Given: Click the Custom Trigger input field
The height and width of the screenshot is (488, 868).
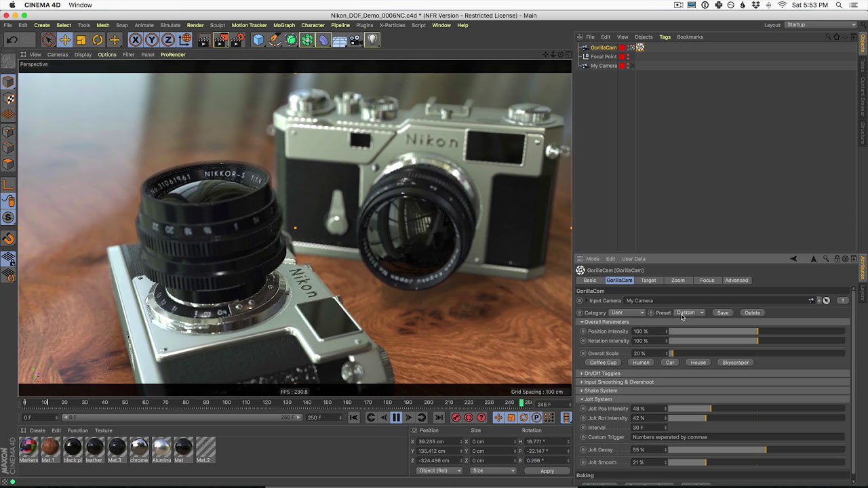Looking at the screenshot, I should pos(738,437).
